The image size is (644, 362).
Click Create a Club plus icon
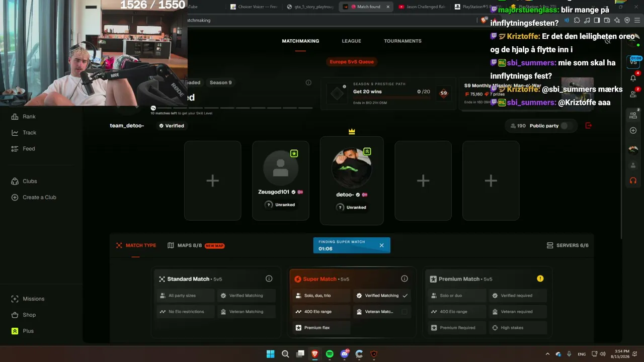pos(15,197)
